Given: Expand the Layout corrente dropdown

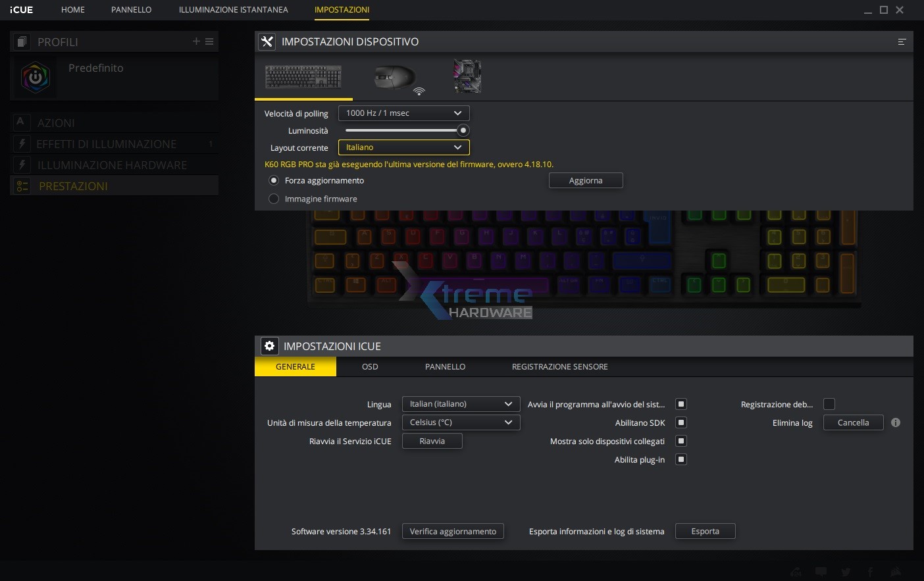Looking at the screenshot, I should 403,147.
